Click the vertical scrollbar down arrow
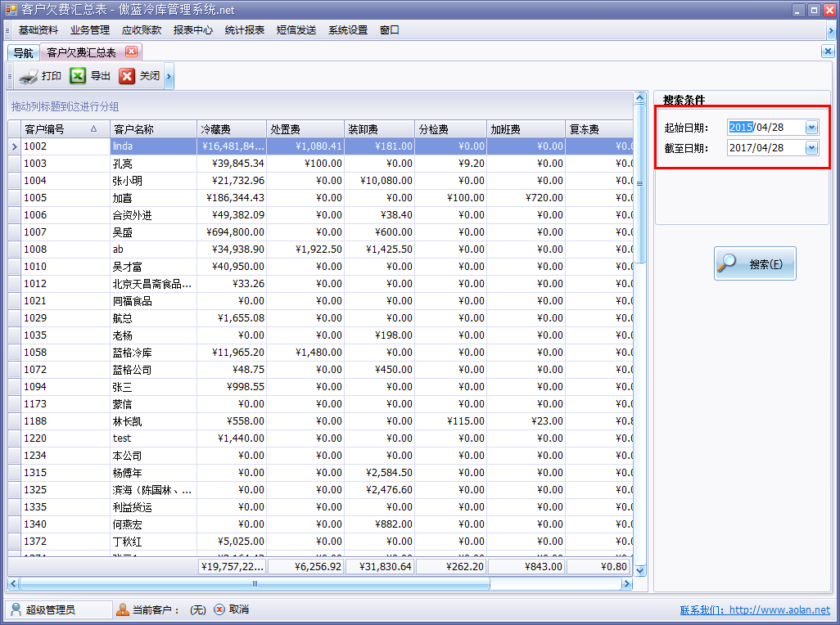 coord(640,570)
